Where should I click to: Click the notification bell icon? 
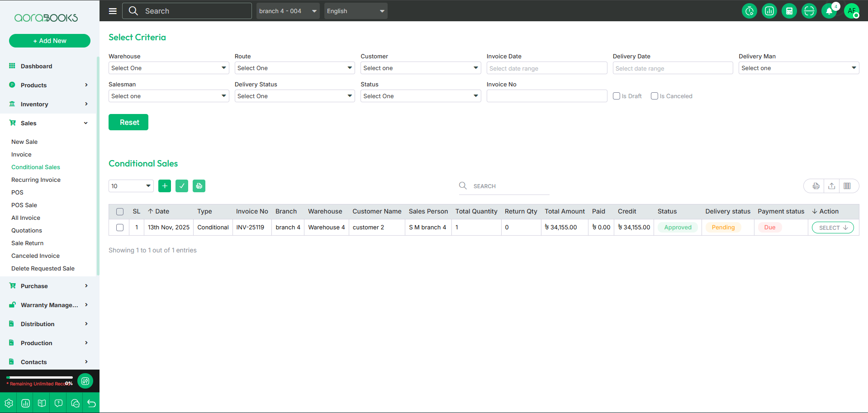829,11
